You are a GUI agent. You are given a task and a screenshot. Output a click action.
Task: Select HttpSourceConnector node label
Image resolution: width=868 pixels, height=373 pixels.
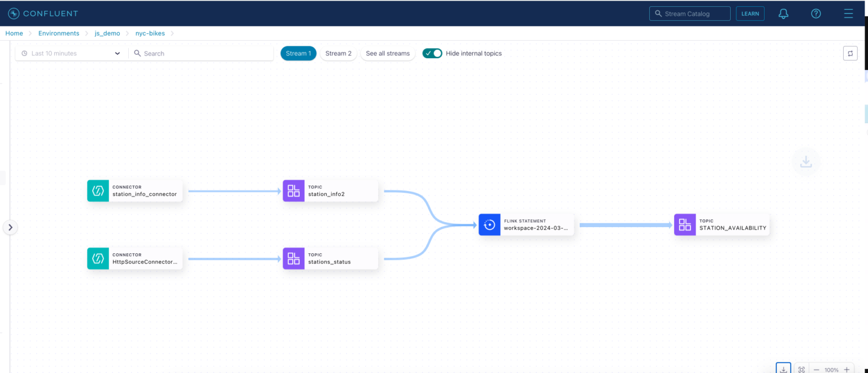(x=145, y=262)
